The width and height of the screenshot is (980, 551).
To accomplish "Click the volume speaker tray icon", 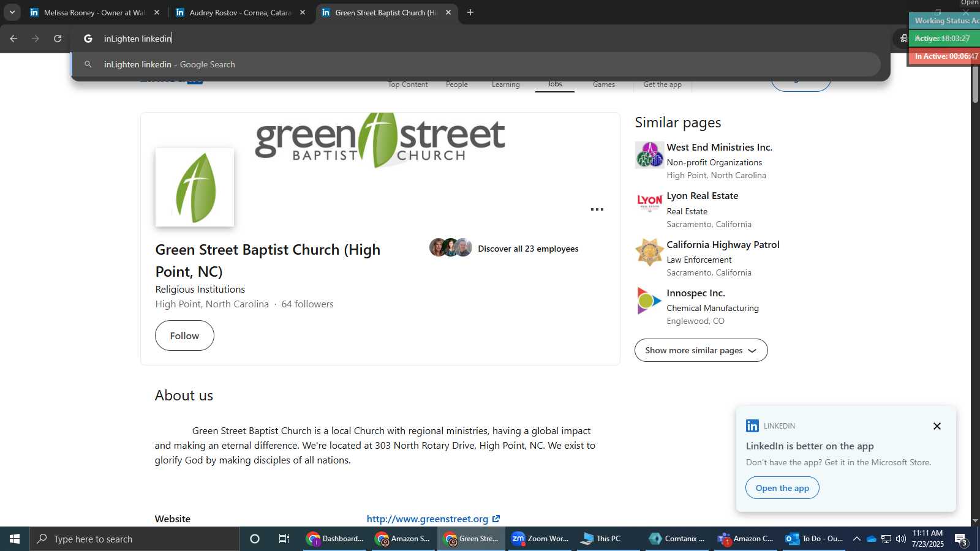I will (x=901, y=539).
